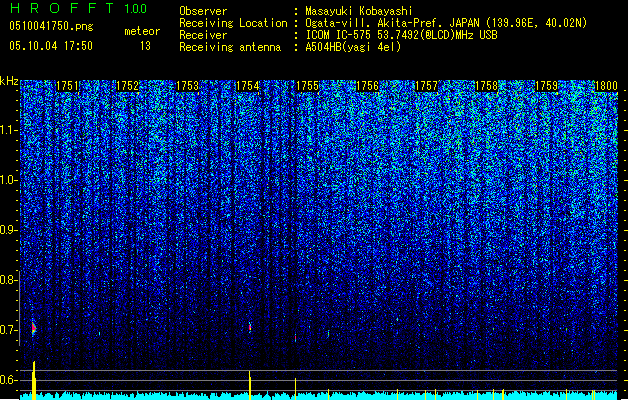Click the 1753 time marker

(x=187, y=86)
